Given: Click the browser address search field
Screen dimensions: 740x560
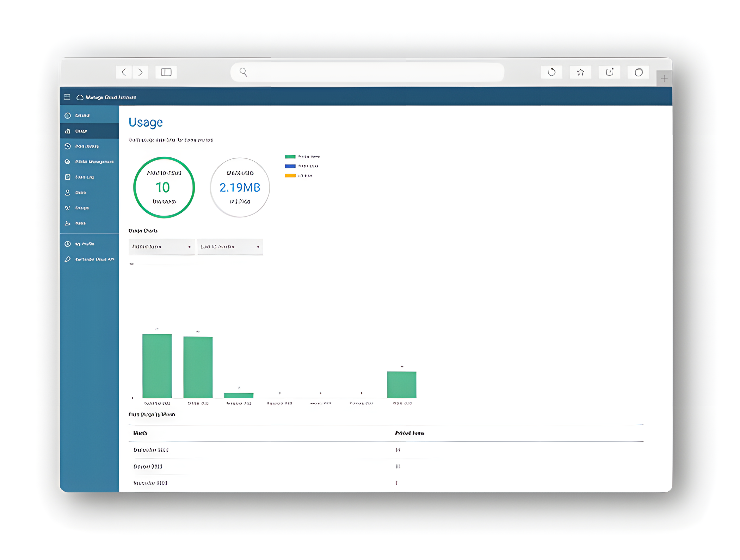Looking at the screenshot, I should [366, 72].
